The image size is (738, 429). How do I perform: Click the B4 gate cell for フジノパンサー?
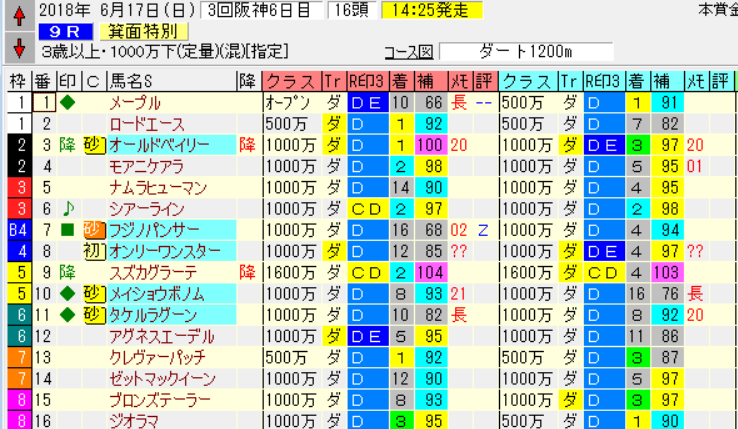pos(18,230)
